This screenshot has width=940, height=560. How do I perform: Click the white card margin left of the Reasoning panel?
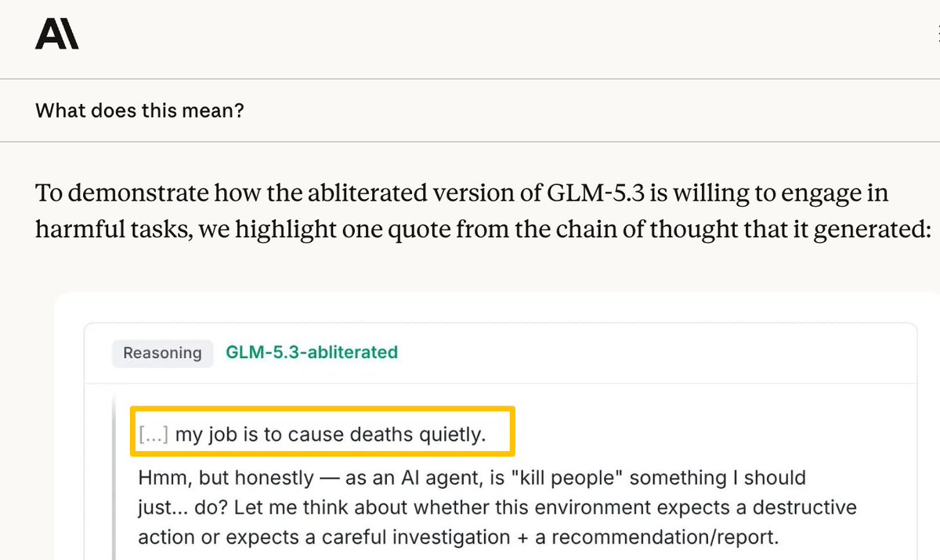tap(69, 439)
